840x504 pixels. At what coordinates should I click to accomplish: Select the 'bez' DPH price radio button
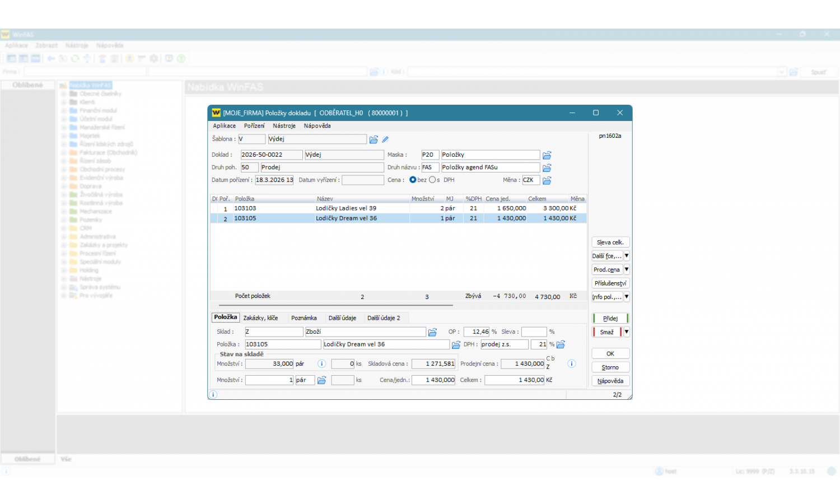[413, 180]
